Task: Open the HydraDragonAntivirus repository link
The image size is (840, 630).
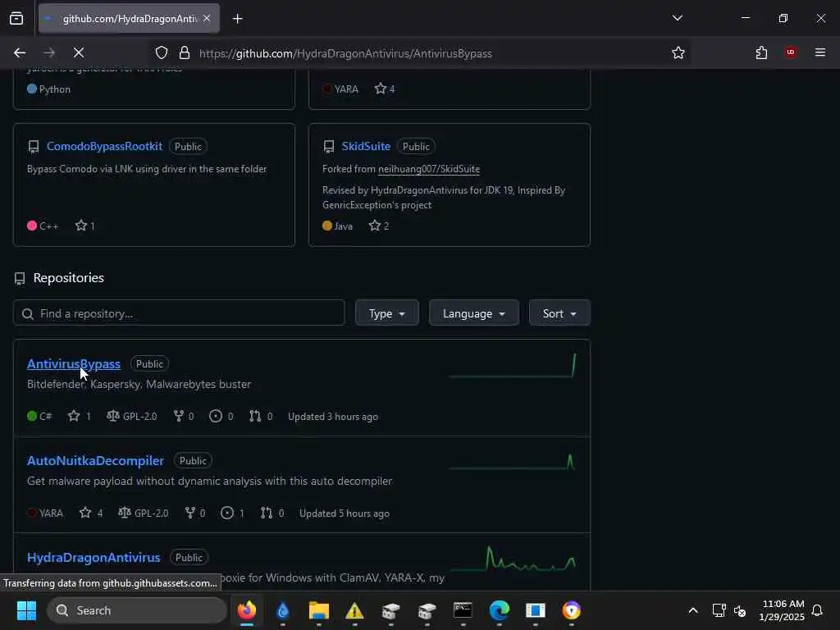Action: pos(94,558)
